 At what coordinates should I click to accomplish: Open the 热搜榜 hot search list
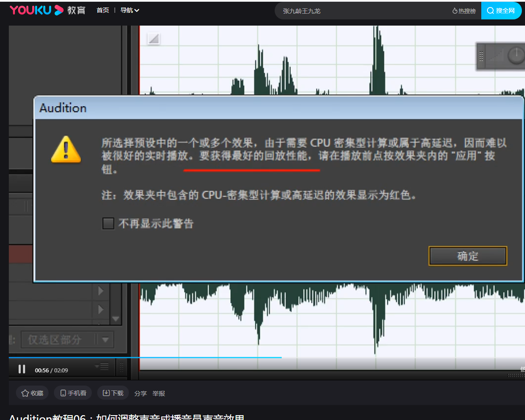coord(464,11)
